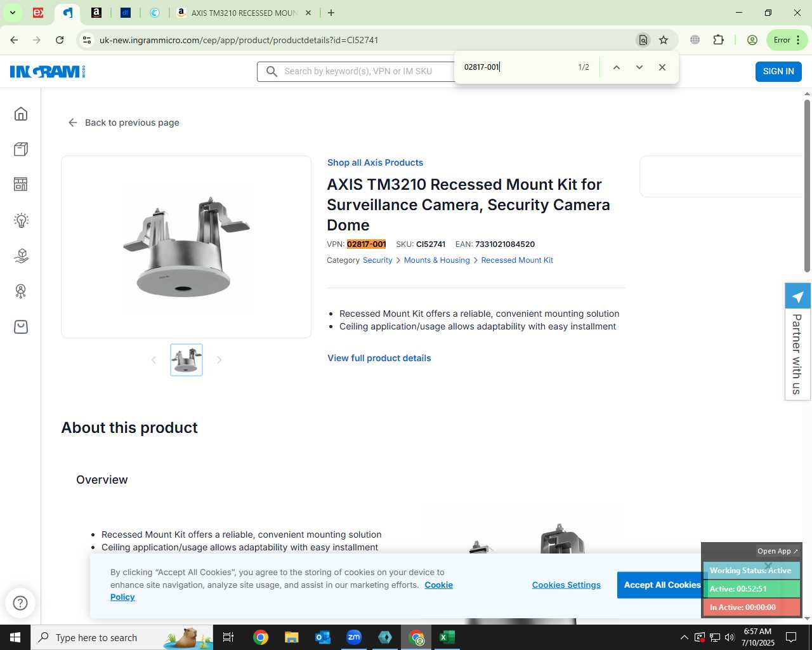Open a new browser tab
Image resolution: width=812 pixels, height=650 pixels.
pyautogui.click(x=331, y=13)
